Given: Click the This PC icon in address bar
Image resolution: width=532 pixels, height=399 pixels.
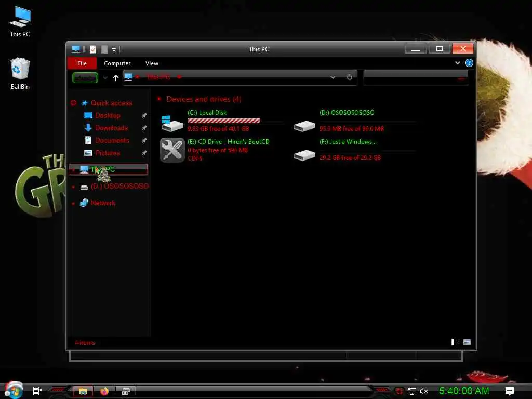Looking at the screenshot, I should click(128, 77).
